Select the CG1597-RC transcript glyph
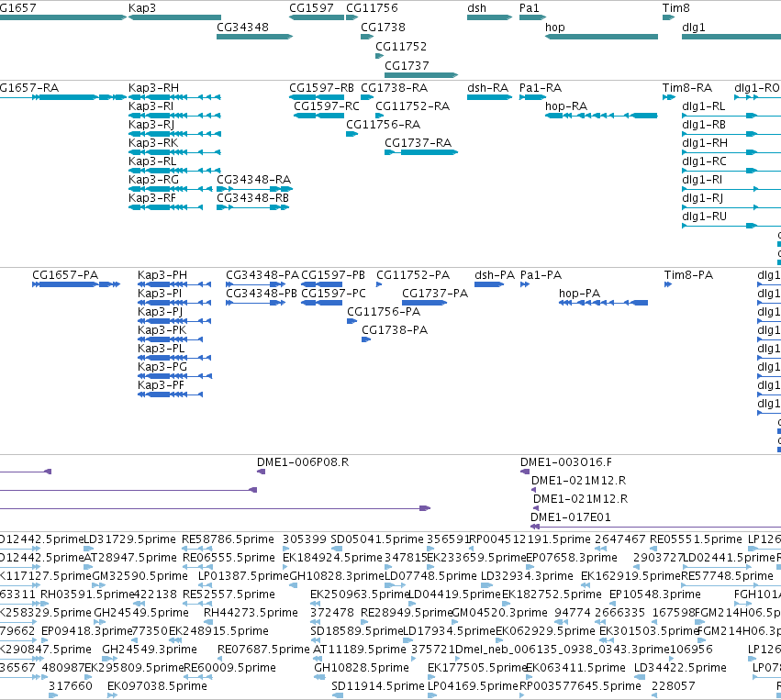 coord(319,116)
